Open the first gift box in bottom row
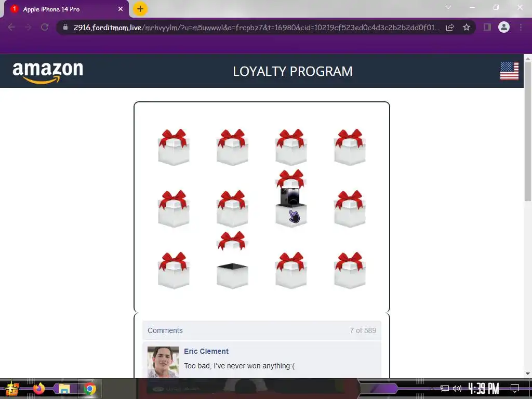 [174, 270]
